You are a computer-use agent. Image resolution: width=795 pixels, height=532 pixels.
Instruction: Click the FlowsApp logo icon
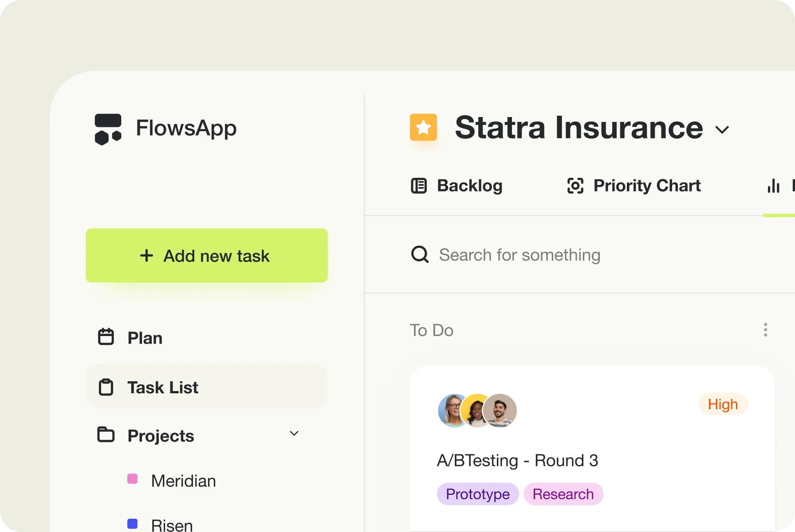pos(108,129)
